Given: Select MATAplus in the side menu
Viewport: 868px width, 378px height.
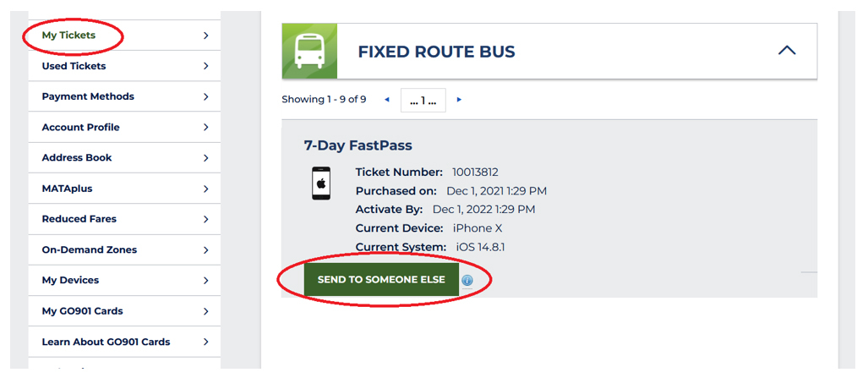Looking at the screenshot, I should click(x=124, y=189).
